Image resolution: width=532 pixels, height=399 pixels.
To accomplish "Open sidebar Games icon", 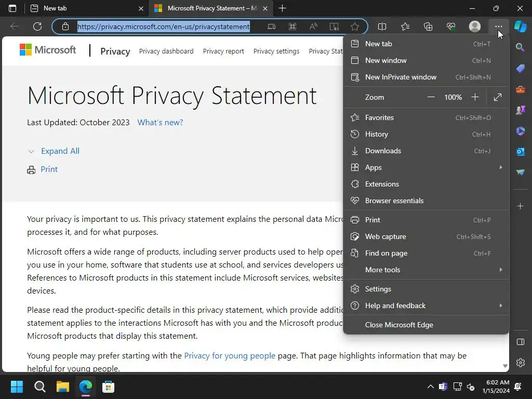I will pos(521,110).
